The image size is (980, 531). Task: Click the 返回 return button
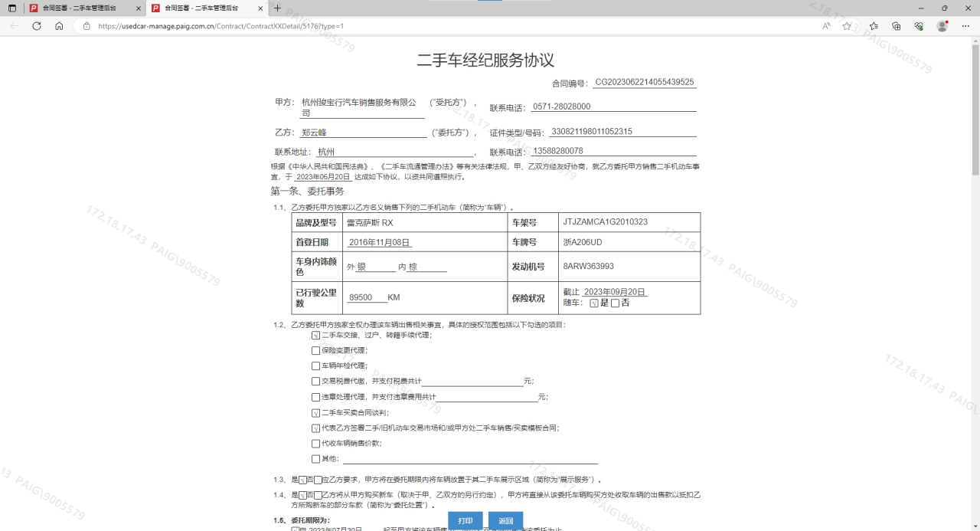click(505, 521)
